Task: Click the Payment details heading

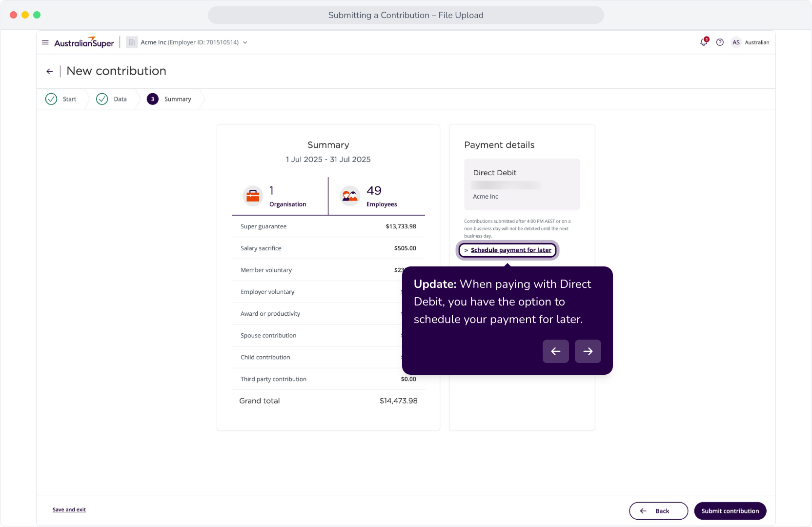Action: [x=499, y=145]
